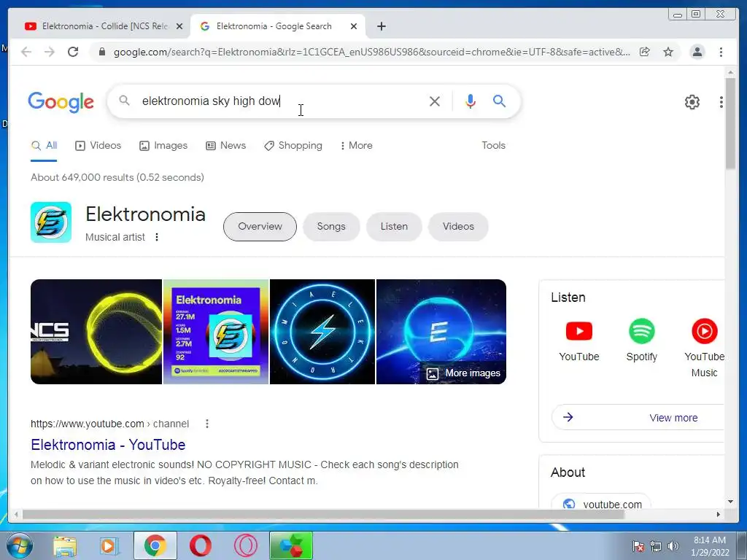Open the network tray icon
The width and height of the screenshot is (747, 560).
pos(656,546)
